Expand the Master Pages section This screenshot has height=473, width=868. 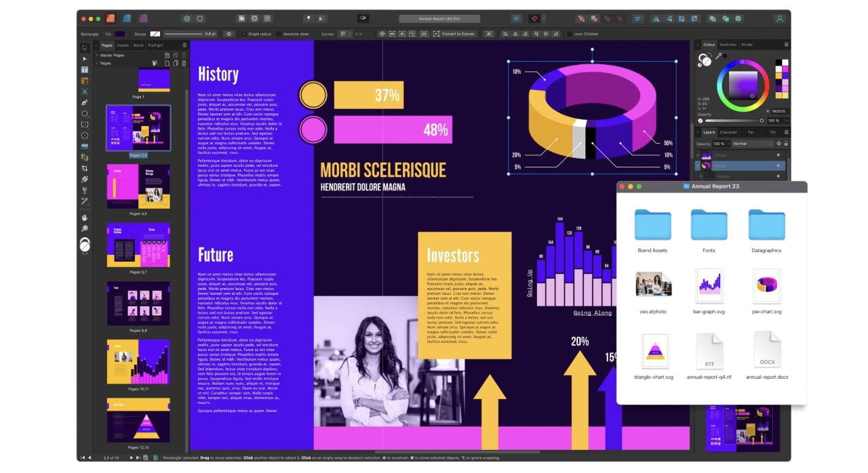97,56
